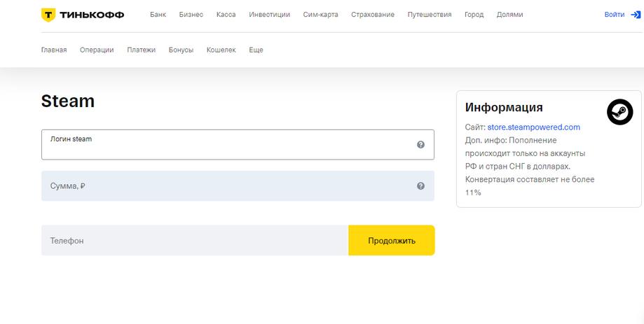Select Долями in top navigation

click(509, 15)
